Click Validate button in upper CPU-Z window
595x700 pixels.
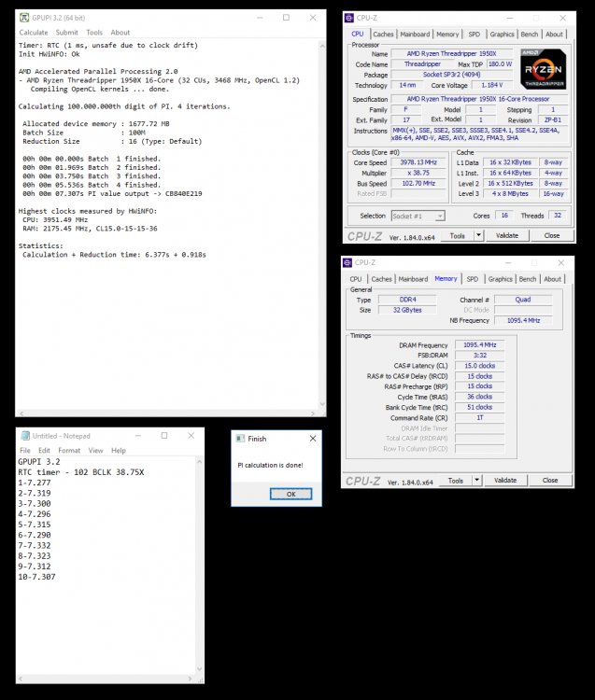point(507,236)
